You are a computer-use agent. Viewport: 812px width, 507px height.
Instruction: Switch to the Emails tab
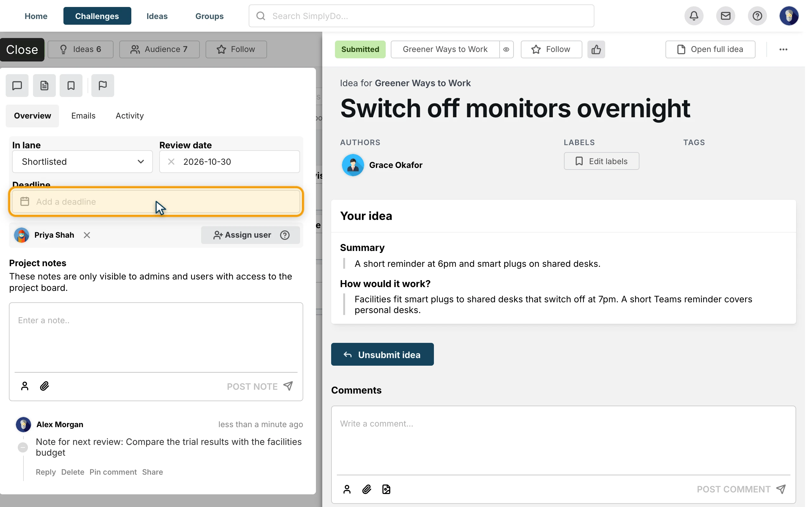click(83, 116)
